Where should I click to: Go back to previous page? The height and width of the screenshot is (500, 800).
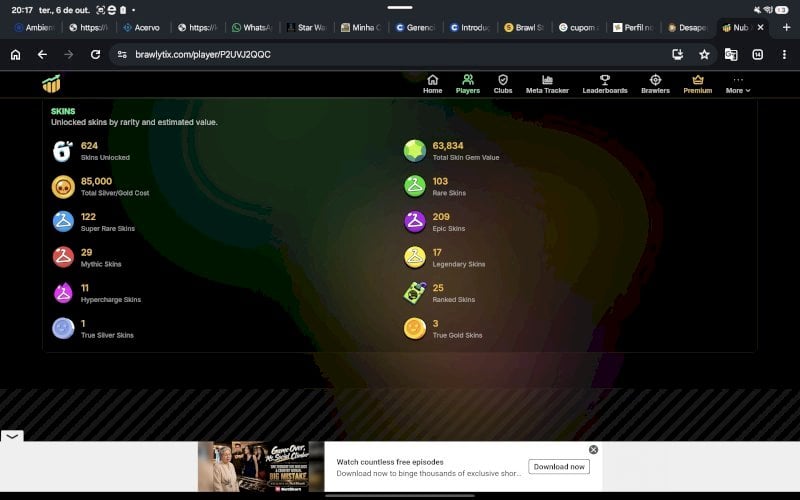pyautogui.click(x=42, y=55)
